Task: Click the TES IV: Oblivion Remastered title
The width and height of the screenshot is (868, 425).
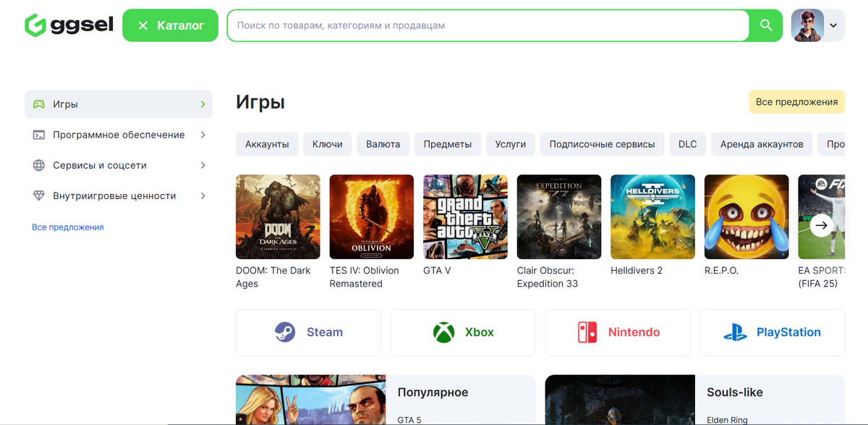Action: pyautogui.click(x=365, y=277)
